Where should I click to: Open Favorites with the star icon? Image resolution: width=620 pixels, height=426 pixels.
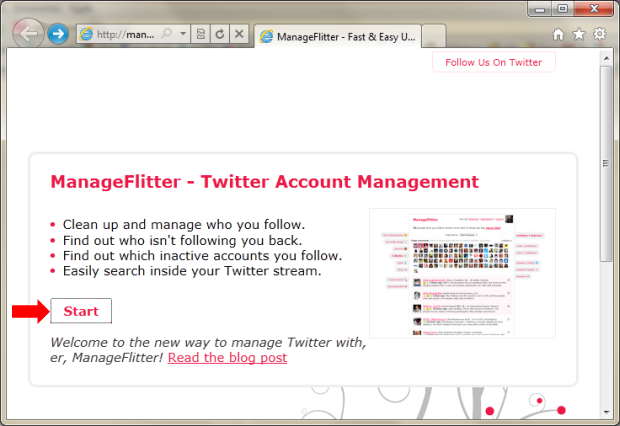tap(579, 34)
